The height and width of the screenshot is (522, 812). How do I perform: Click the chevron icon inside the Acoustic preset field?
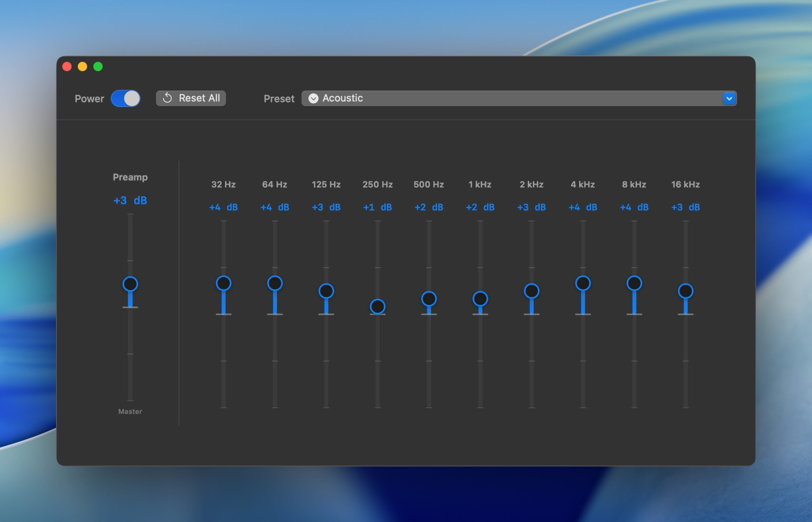(313, 98)
